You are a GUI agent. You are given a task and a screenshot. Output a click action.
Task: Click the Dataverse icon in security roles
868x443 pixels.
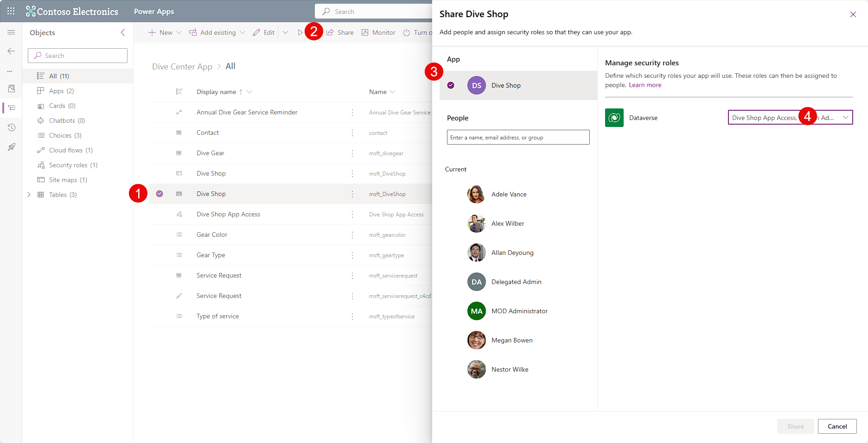point(614,118)
